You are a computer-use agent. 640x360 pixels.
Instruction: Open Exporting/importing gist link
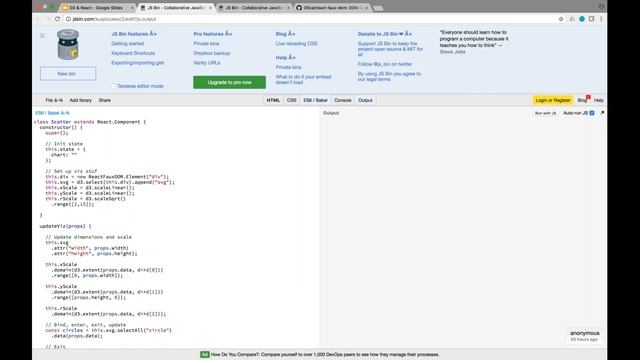tap(138, 63)
